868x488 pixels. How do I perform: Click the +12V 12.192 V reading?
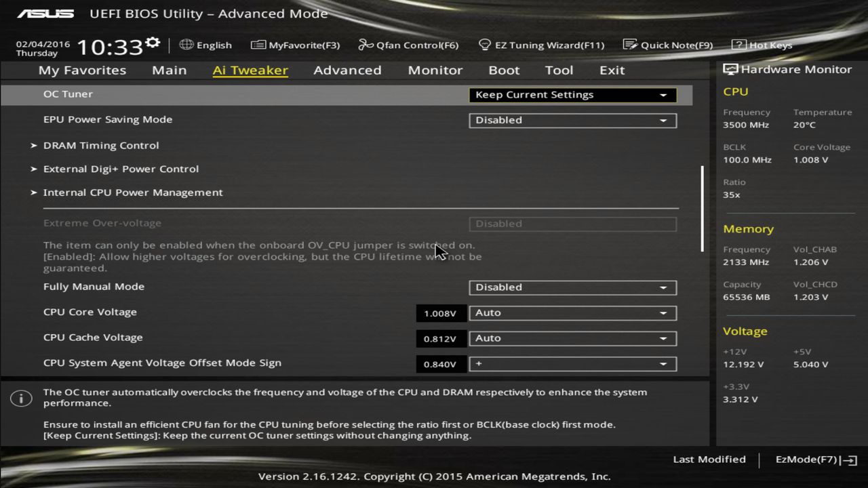click(743, 365)
